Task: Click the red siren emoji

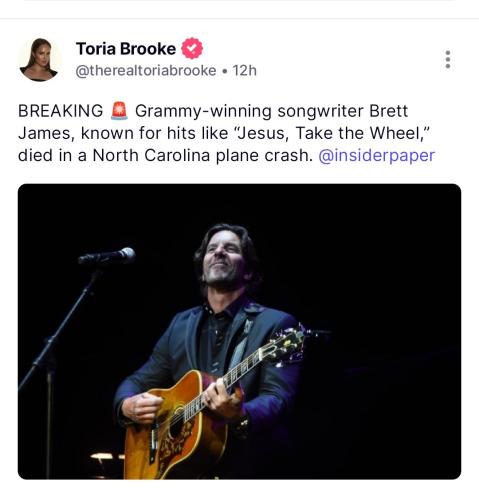Action: (119, 111)
